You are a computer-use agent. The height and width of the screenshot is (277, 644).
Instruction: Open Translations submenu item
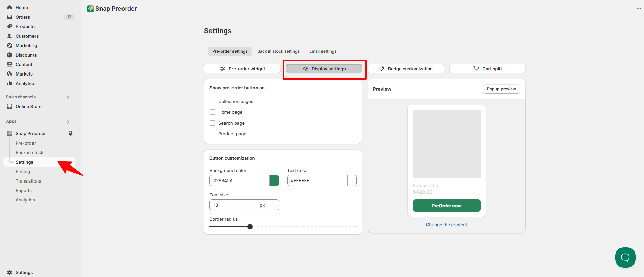tap(28, 181)
